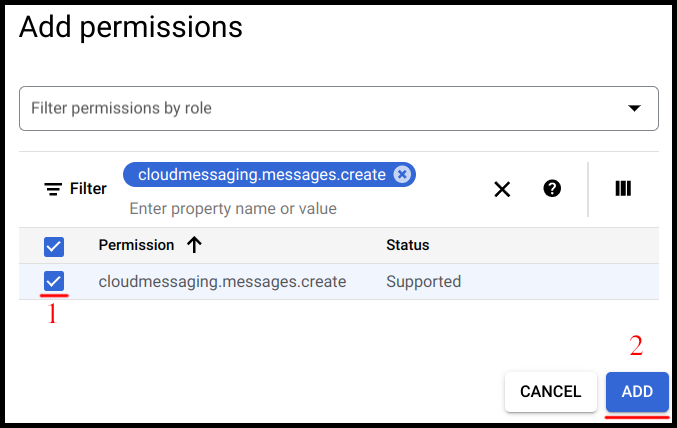Uncheck the cloudmessaging.messages.create row checkbox
Image resolution: width=677 pixels, height=428 pixels.
click(x=54, y=282)
